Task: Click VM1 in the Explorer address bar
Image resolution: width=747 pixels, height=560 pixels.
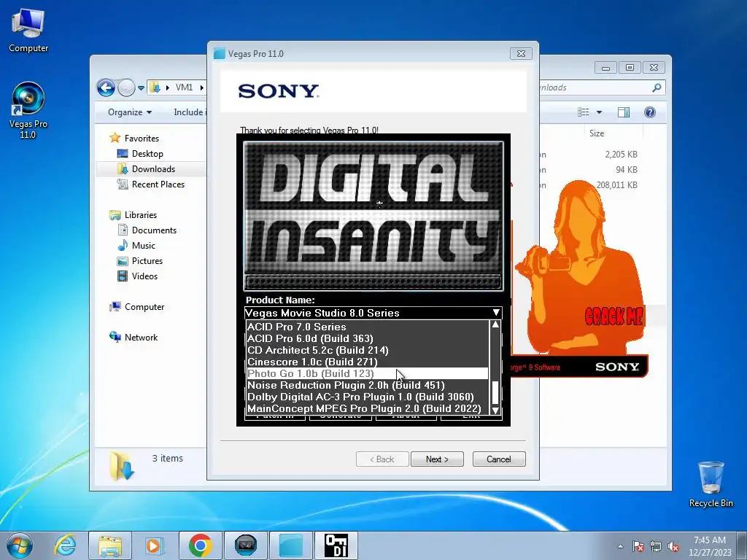Action: [x=184, y=87]
